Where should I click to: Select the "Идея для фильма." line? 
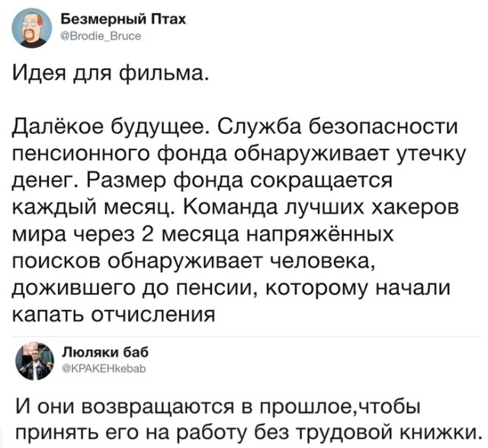pos(107,75)
